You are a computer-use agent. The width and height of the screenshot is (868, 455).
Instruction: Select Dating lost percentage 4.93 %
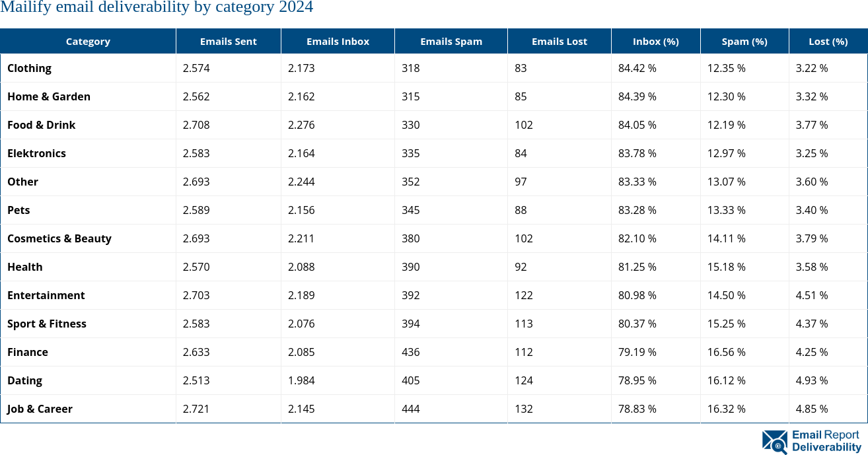click(812, 380)
